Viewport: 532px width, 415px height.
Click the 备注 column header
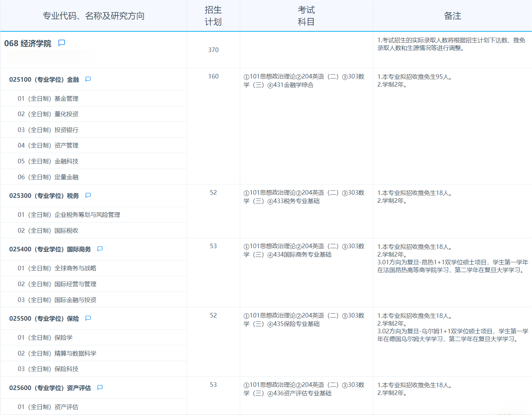(452, 15)
